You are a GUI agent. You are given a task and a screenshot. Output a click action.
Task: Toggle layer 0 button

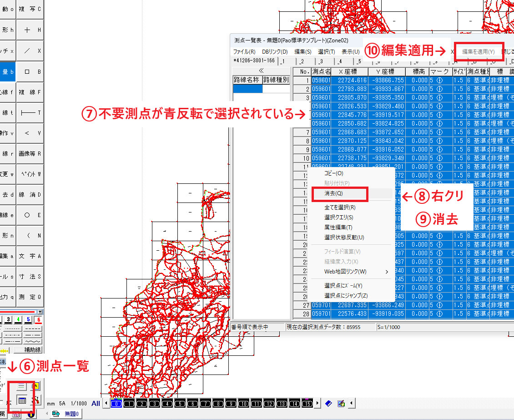[116, 404]
